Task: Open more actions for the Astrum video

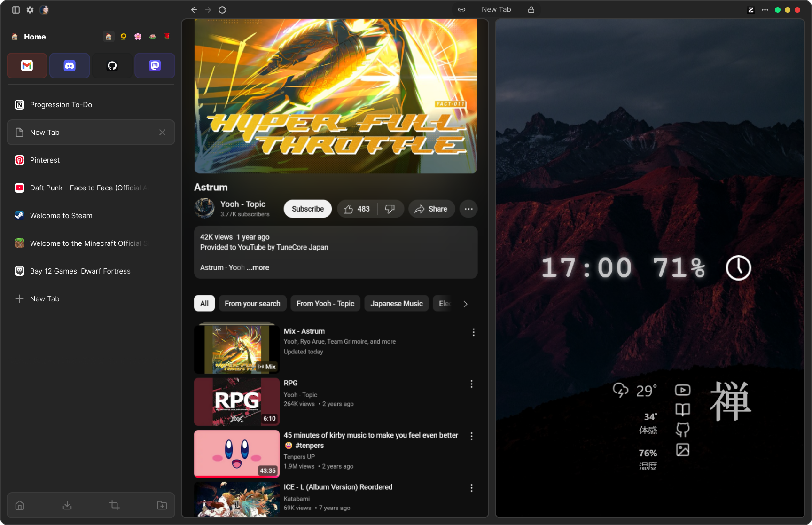Action: 468,209
